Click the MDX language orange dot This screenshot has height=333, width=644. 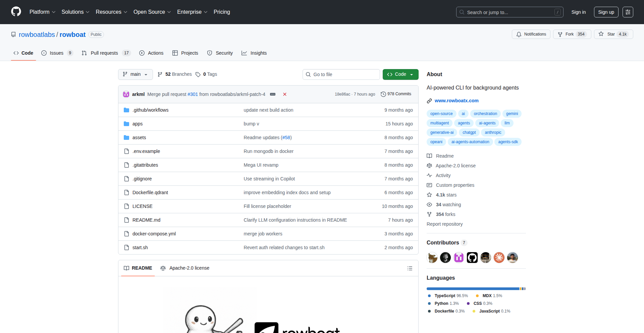(477, 296)
